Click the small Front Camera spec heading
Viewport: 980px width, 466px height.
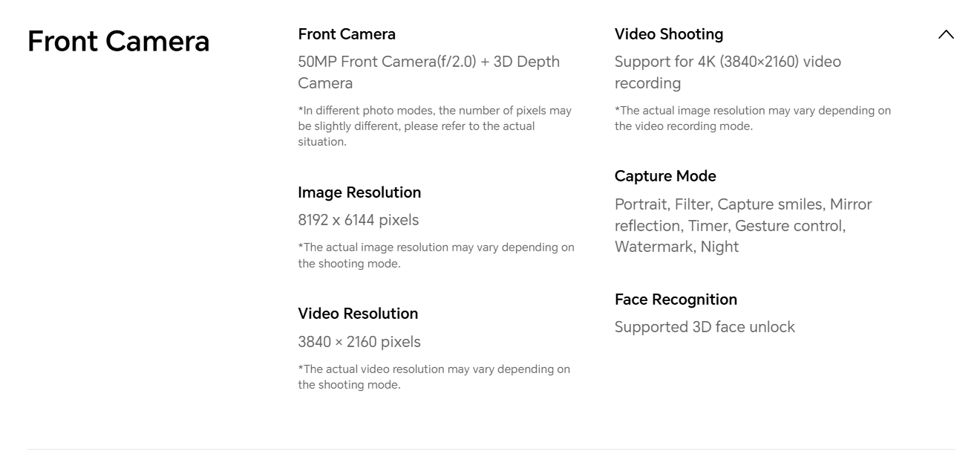(347, 34)
